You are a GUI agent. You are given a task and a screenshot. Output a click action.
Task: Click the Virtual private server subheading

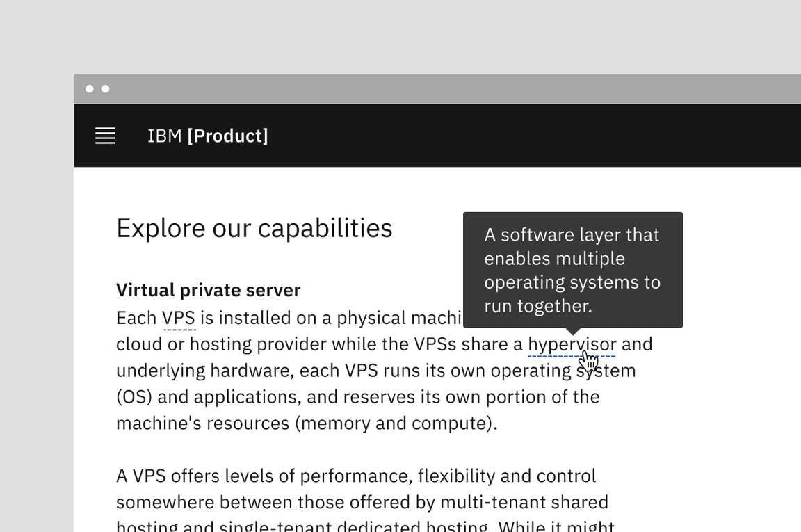(x=208, y=289)
